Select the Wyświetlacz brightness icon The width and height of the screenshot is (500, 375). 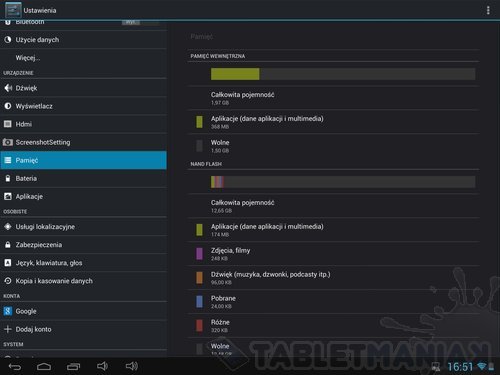[x=8, y=106]
